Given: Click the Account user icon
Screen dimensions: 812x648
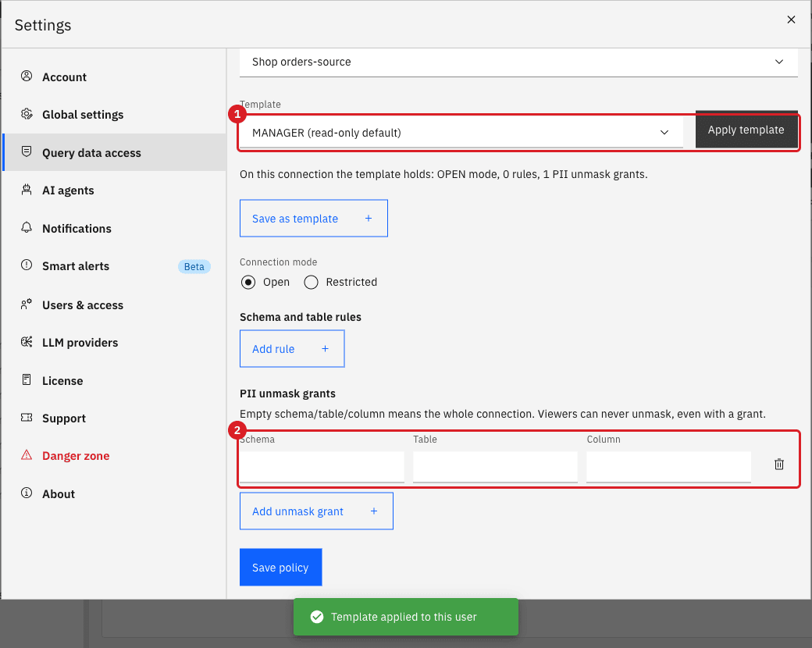Looking at the screenshot, I should click(27, 77).
